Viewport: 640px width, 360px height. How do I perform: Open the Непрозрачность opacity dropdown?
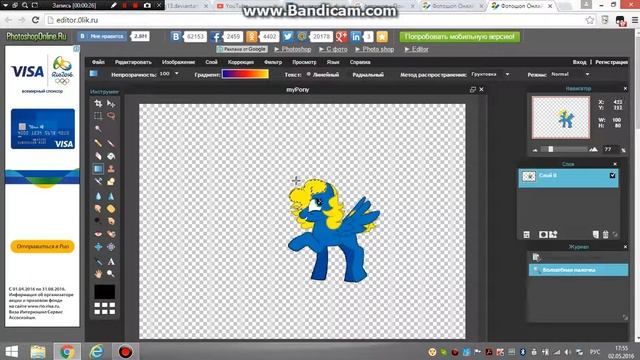coord(177,73)
